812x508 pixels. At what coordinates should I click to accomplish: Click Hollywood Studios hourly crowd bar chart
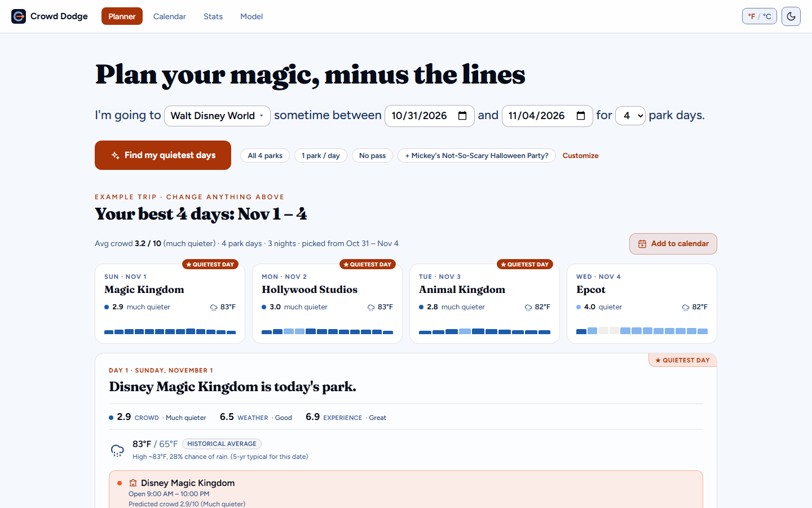(x=327, y=331)
